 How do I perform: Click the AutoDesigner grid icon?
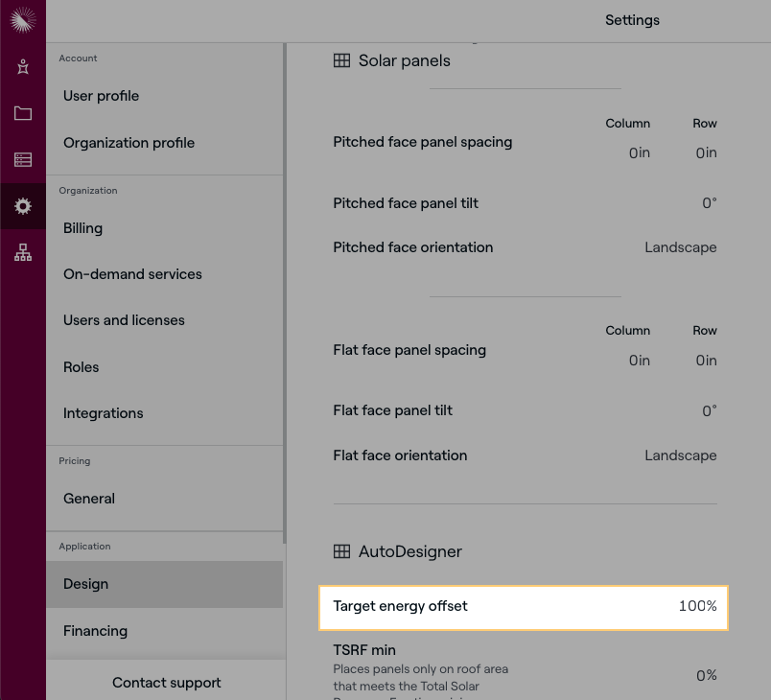(x=341, y=551)
